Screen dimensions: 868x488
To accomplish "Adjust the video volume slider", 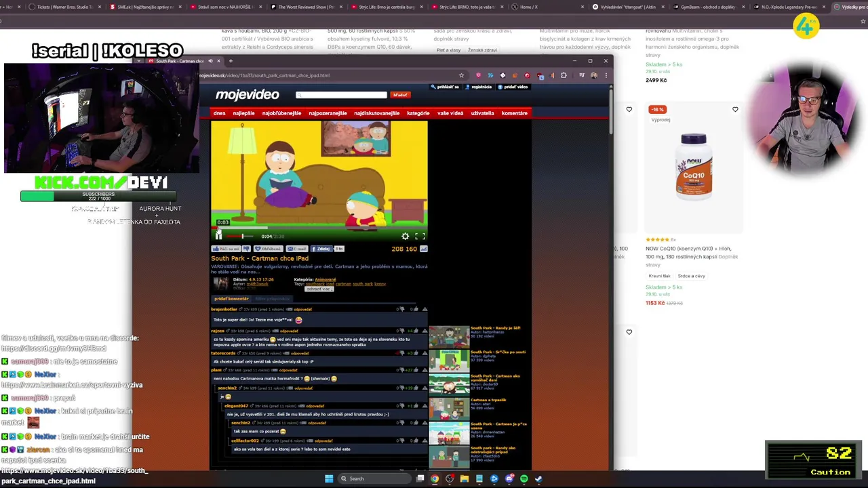I will (x=239, y=237).
